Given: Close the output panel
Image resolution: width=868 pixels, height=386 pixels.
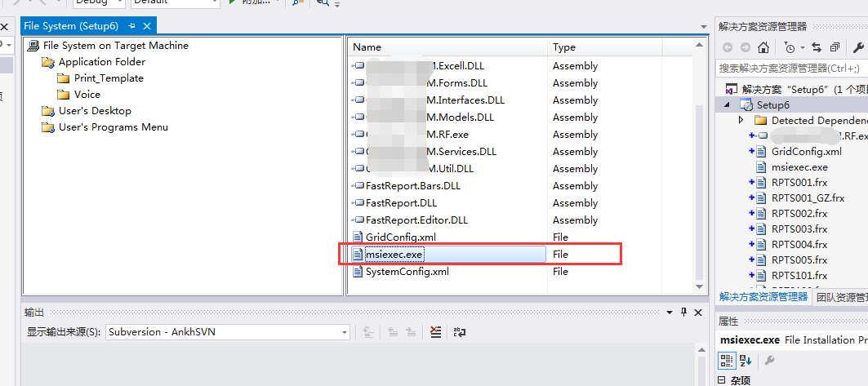Looking at the screenshot, I should coord(697,313).
